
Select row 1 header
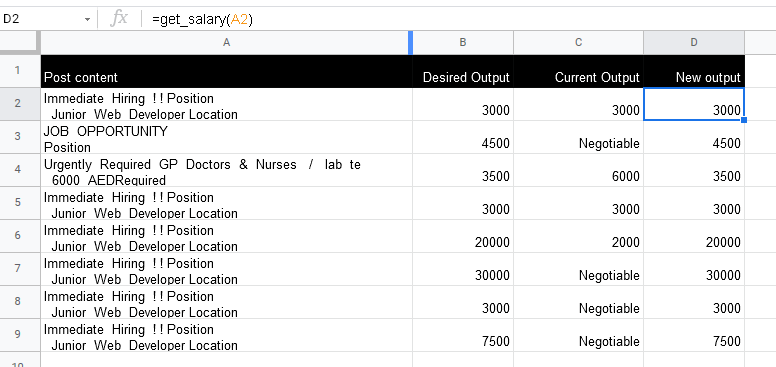[x=20, y=71]
